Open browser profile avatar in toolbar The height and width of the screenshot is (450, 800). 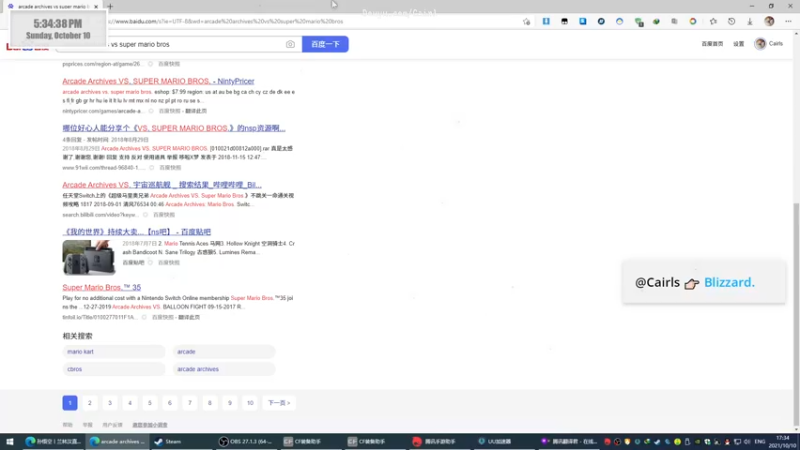[x=769, y=21]
